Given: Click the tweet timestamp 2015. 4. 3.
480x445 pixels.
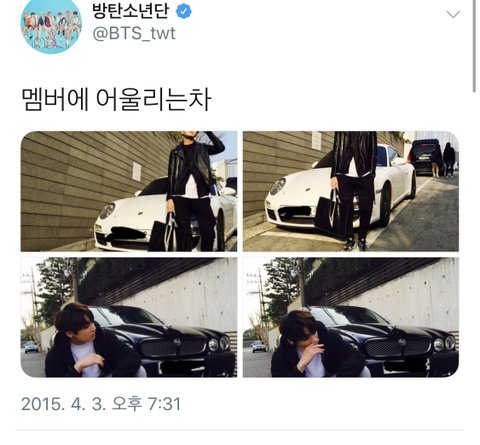Looking at the screenshot, I should click(x=64, y=404).
